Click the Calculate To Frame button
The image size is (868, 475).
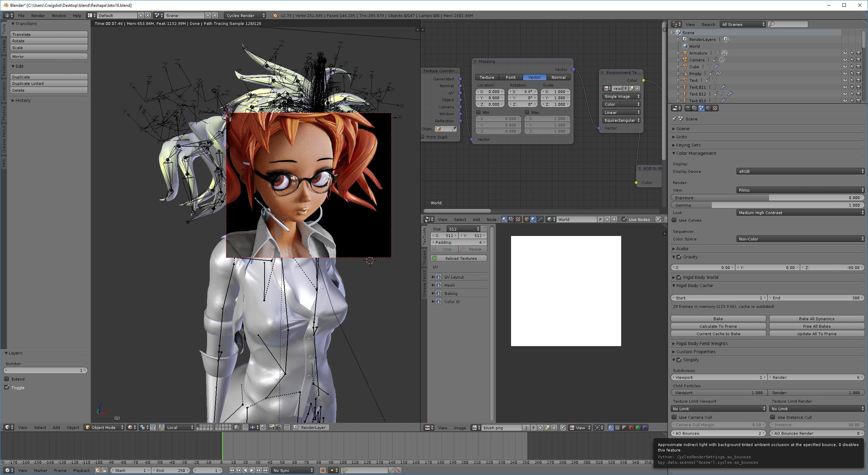click(x=718, y=326)
